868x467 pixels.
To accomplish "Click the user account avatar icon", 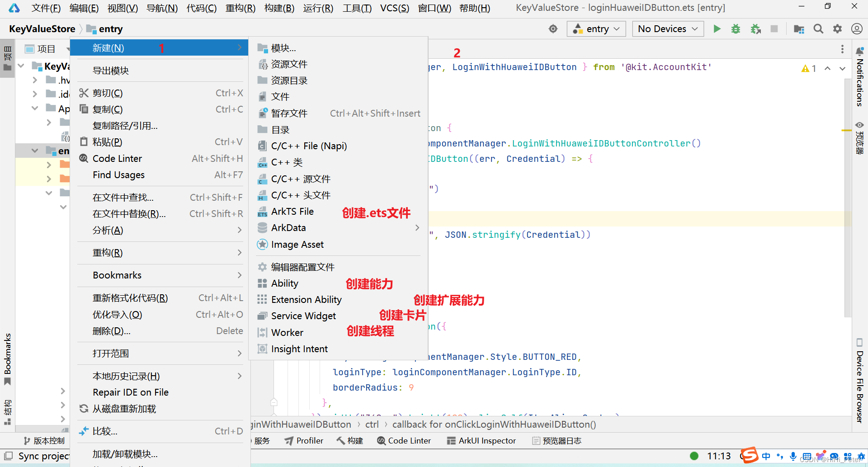I will [857, 29].
